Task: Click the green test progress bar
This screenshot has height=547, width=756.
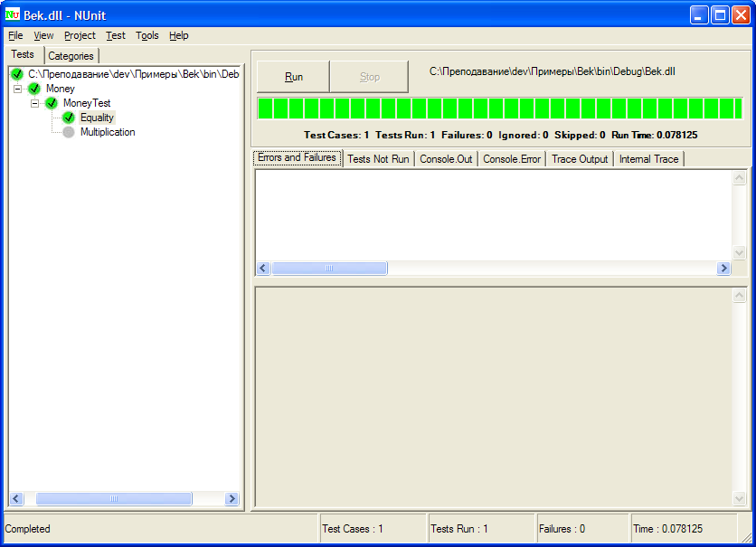Action: click(500, 108)
